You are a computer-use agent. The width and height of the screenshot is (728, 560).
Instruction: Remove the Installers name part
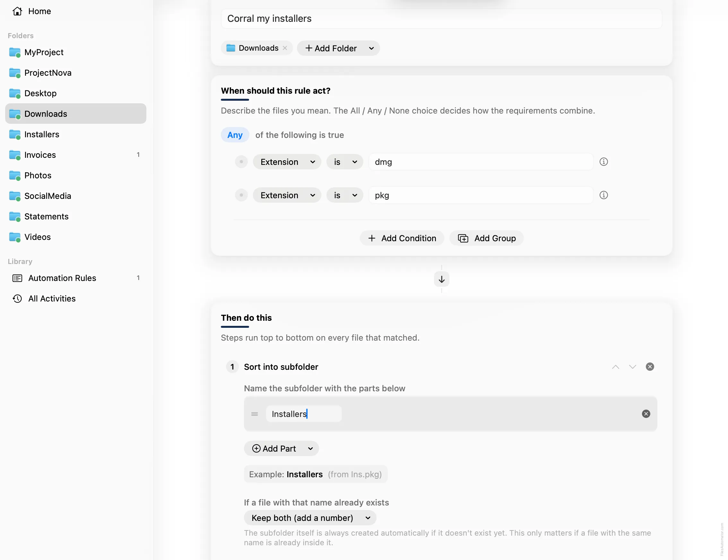point(646,414)
